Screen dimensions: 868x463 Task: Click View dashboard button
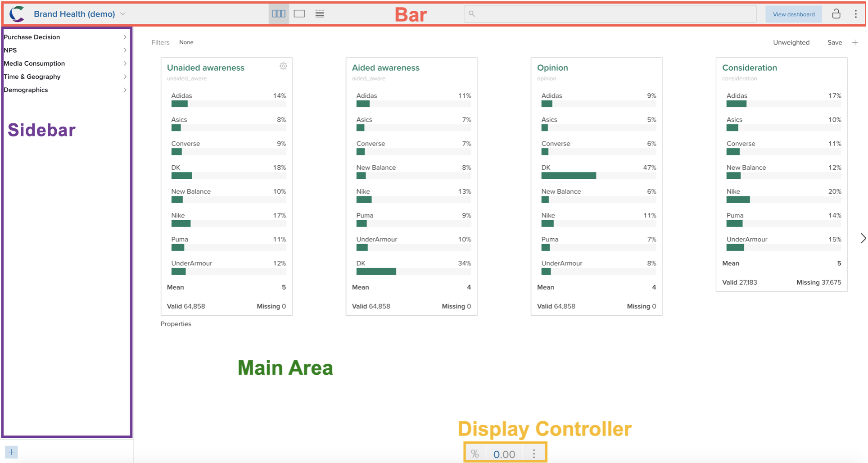[793, 14]
